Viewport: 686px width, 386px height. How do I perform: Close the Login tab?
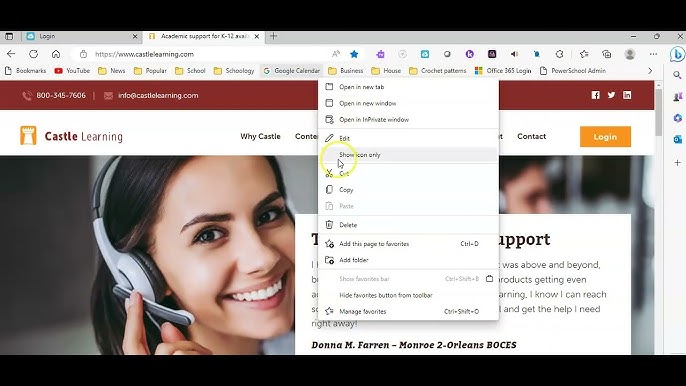tap(135, 36)
